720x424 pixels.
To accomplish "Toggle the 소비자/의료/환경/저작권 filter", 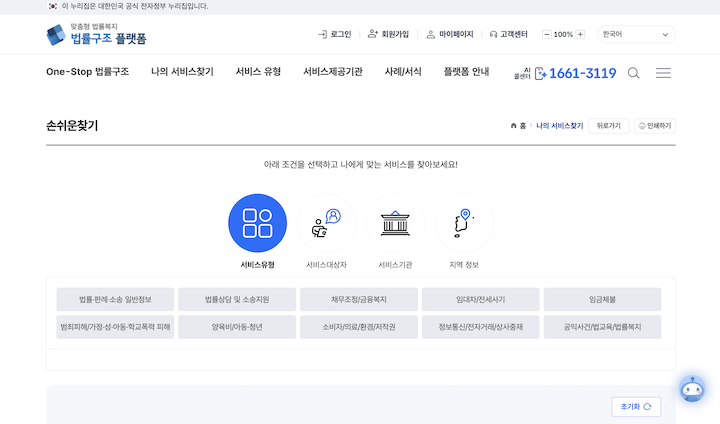I will [359, 327].
